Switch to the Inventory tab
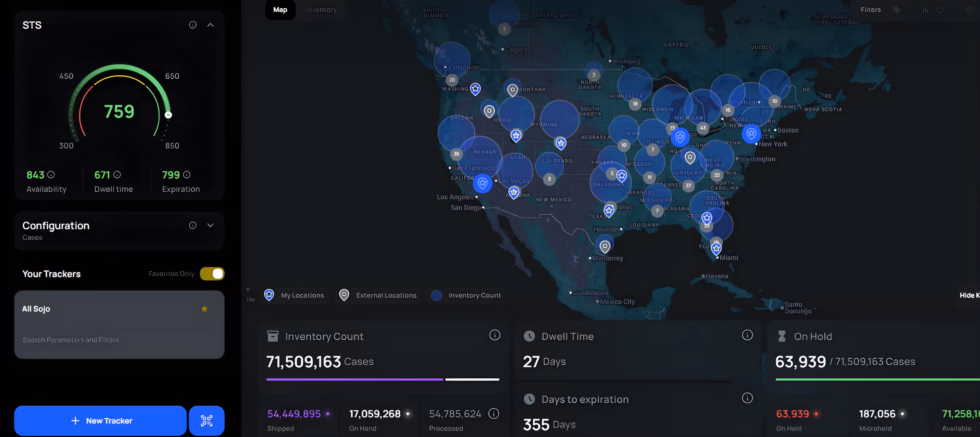This screenshot has width=980, height=437. [321, 10]
